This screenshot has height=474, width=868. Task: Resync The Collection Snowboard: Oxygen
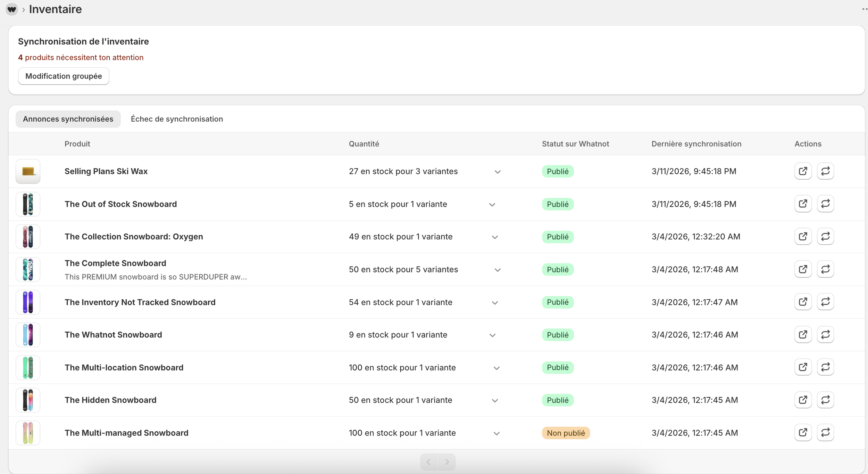[x=825, y=236]
